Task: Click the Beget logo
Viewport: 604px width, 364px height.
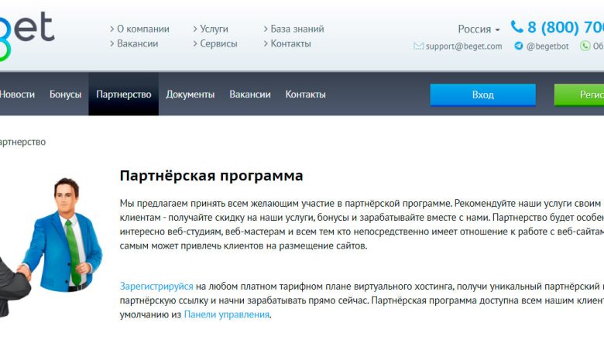Action: click(x=27, y=33)
